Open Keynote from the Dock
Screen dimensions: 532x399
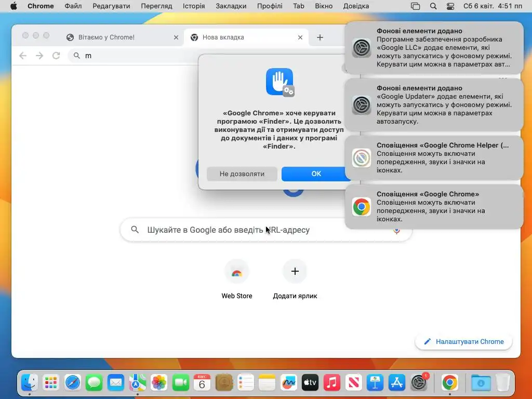tap(375, 383)
